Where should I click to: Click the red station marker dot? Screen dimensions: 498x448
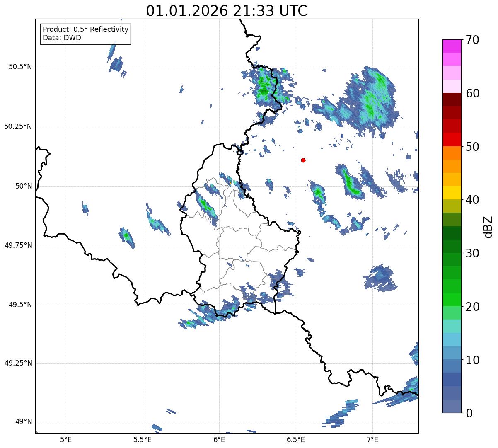point(303,160)
